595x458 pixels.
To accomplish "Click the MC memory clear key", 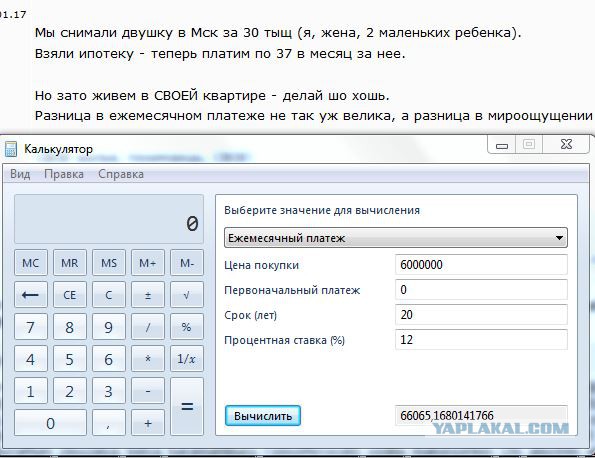I will point(31,263).
